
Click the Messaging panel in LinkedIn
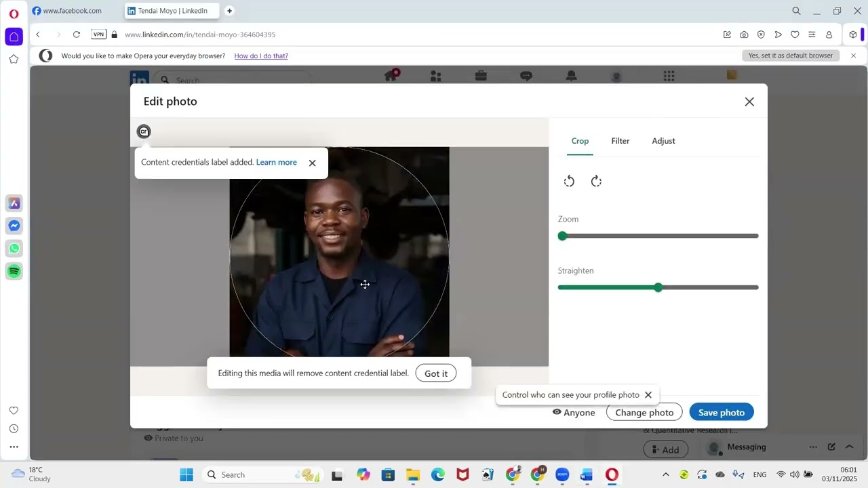click(x=747, y=447)
